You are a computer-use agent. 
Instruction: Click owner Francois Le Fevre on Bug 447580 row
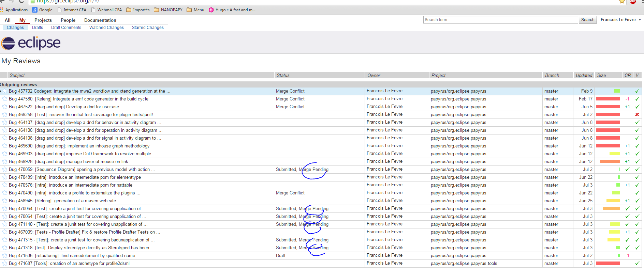click(x=384, y=99)
